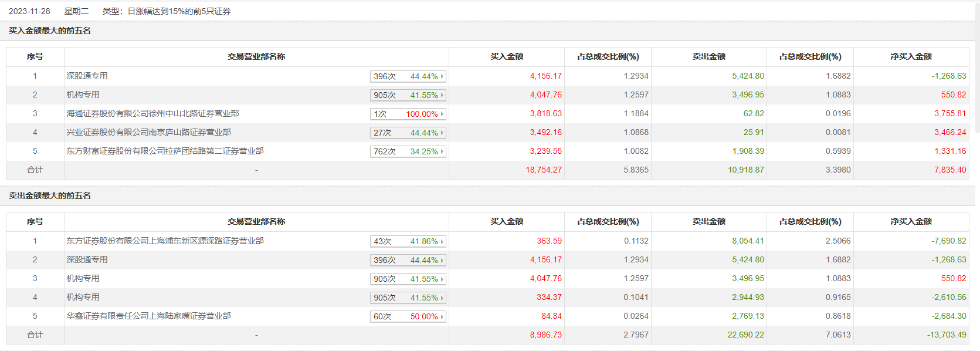This screenshot has height=351, width=980.
Task: Click the 交易营业部名称 header in the buy table
Action: [256, 56]
